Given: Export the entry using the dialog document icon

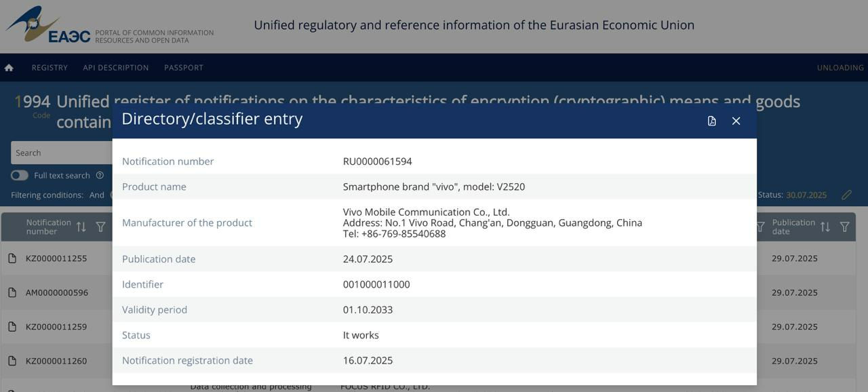Looking at the screenshot, I should click(711, 121).
